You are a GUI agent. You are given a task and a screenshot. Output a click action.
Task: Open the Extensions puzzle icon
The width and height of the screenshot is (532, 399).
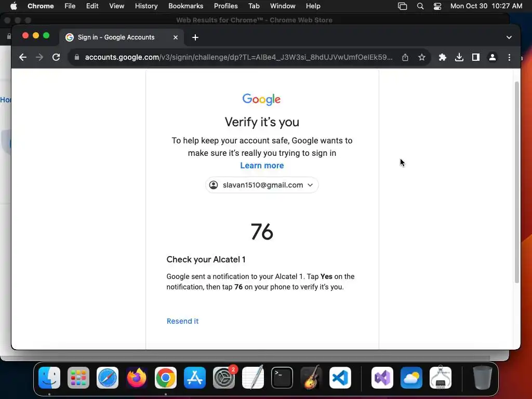(443, 57)
